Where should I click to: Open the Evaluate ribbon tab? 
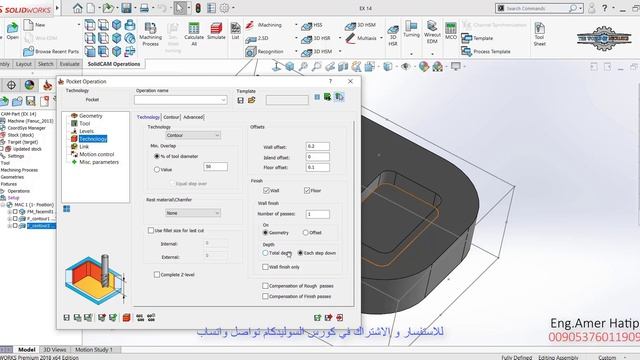[69, 64]
